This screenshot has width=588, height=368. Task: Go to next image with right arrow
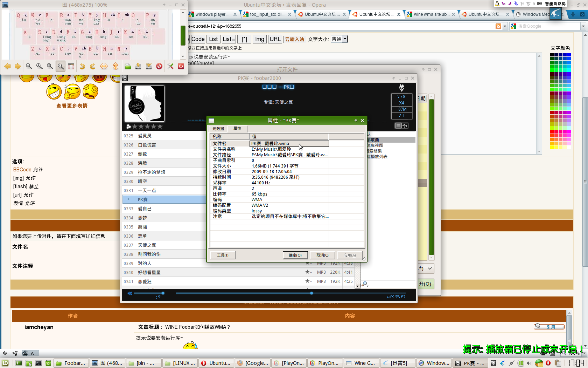18,66
